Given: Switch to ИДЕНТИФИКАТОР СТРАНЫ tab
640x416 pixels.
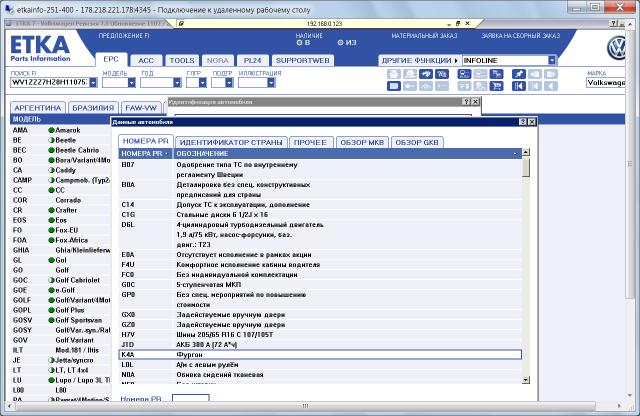Looking at the screenshot, I should [231, 142].
